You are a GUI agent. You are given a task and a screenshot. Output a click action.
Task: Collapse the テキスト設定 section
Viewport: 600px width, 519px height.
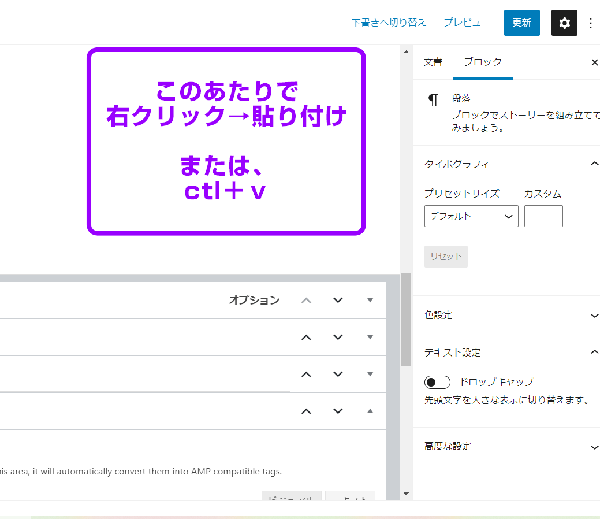(594, 352)
